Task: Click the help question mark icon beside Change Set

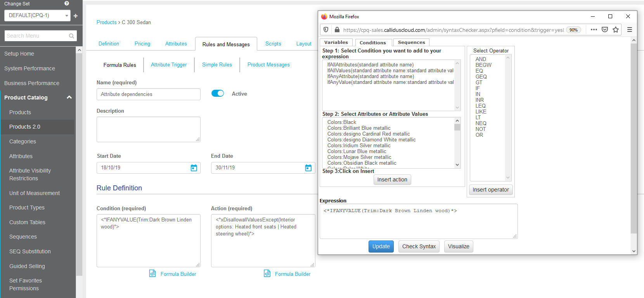Action: point(67,3)
